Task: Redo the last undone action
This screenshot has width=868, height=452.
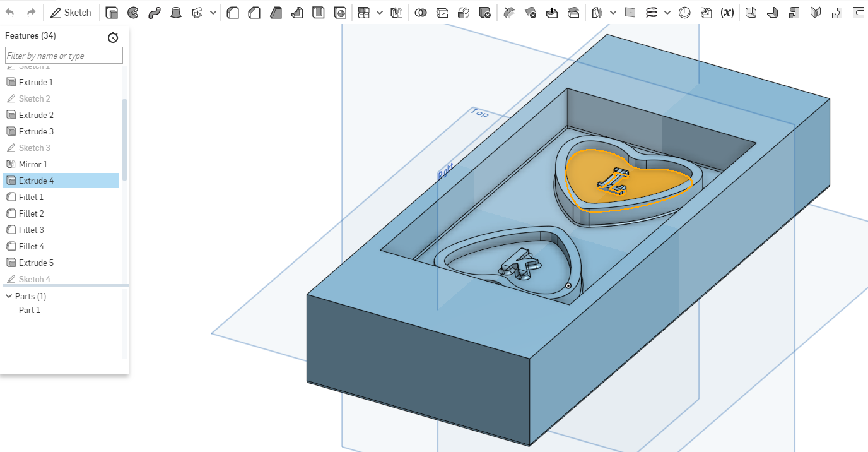Action: pyautogui.click(x=32, y=12)
